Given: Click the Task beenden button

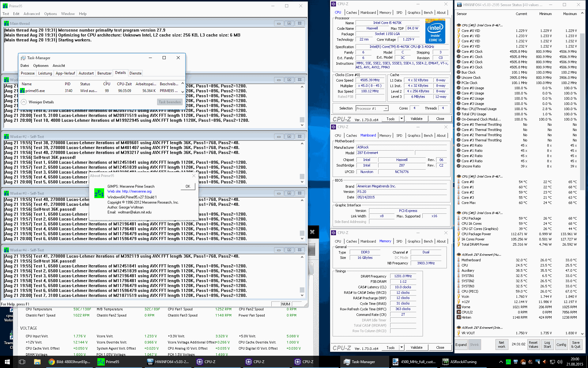Looking at the screenshot, I should 170,102.
